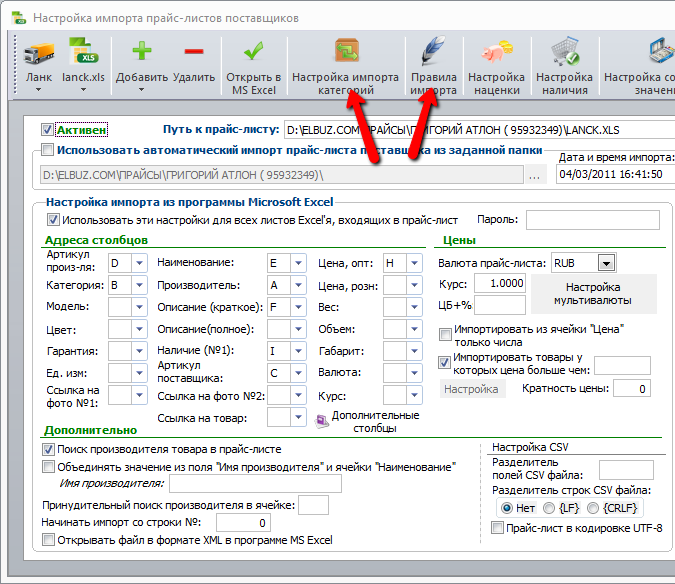Click the Путь к прайс-листу field
The image size is (675, 584).
point(479,130)
